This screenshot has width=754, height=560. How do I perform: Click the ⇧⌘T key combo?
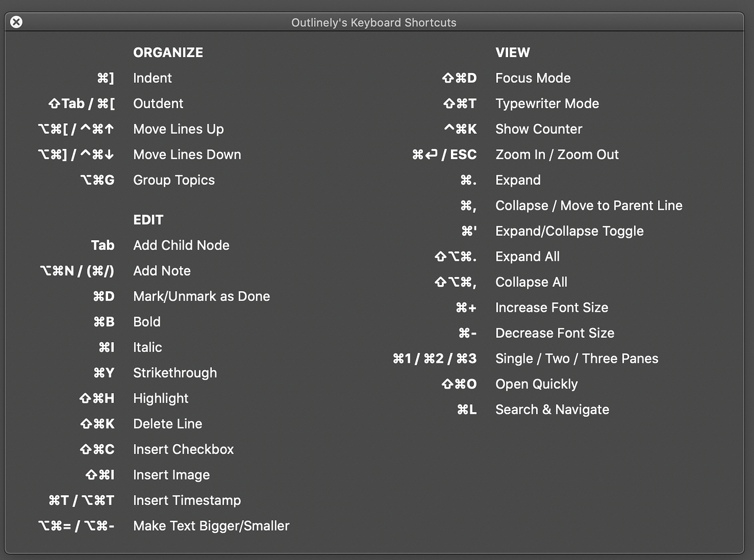click(x=460, y=104)
